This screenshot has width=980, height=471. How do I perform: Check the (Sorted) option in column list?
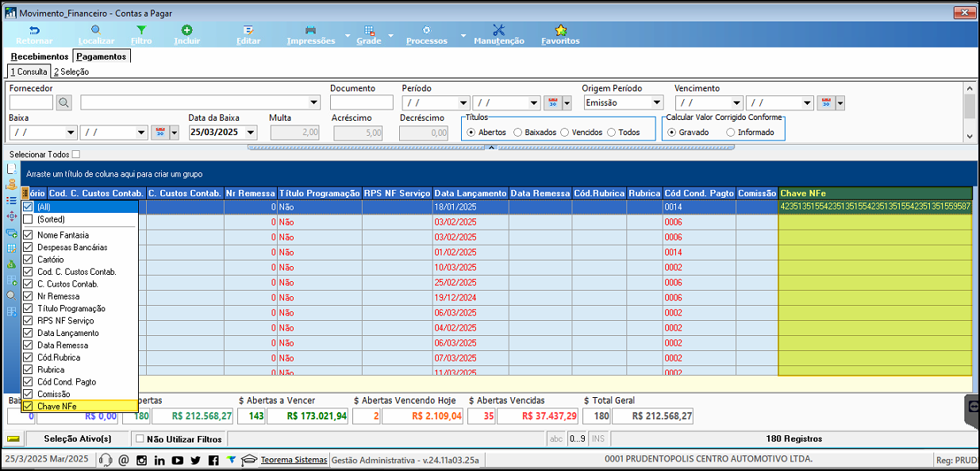(x=29, y=219)
